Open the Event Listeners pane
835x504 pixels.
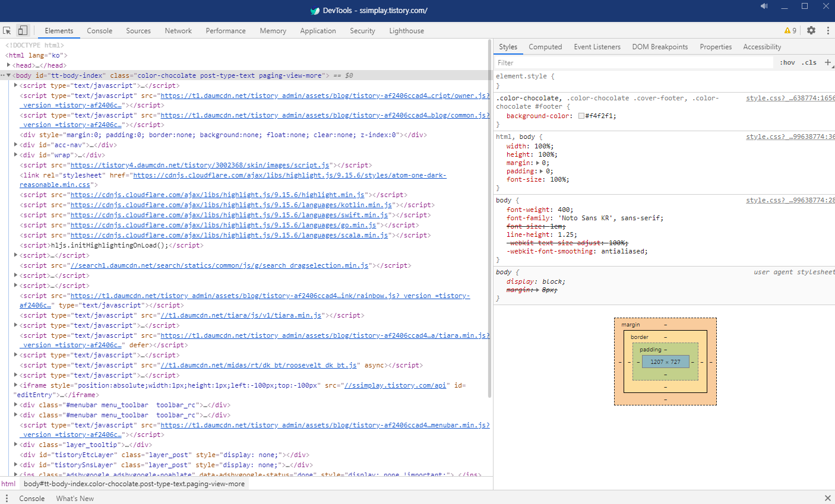(x=597, y=47)
